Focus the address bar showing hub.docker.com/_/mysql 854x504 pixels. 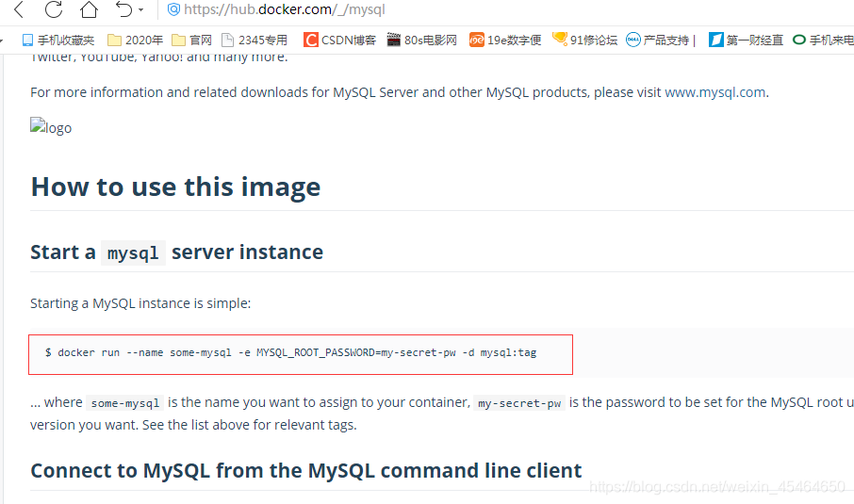pyautogui.click(x=285, y=9)
